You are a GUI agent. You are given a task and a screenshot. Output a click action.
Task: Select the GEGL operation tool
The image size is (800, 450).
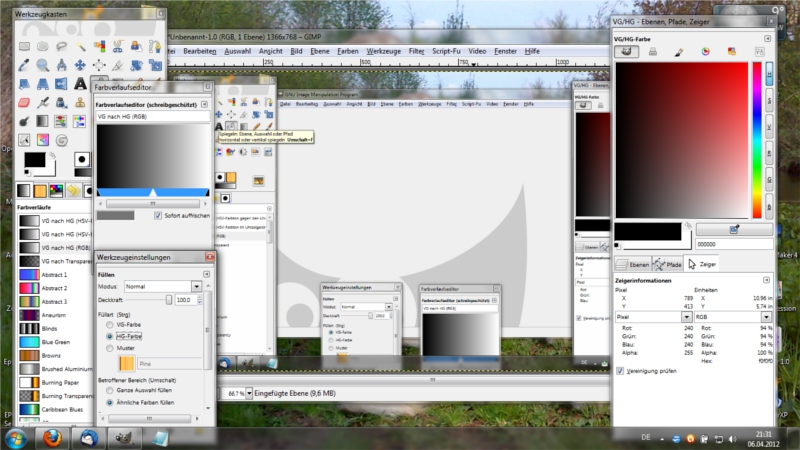point(62,140)
